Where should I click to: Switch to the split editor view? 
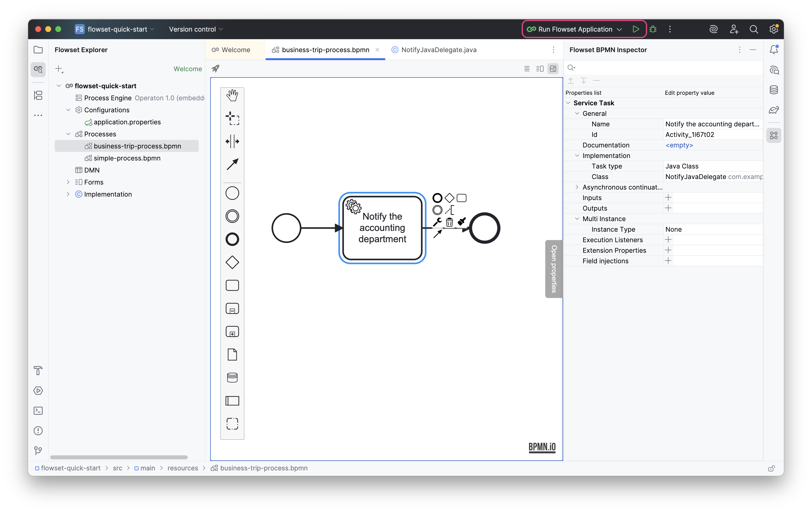coord(540,69)
